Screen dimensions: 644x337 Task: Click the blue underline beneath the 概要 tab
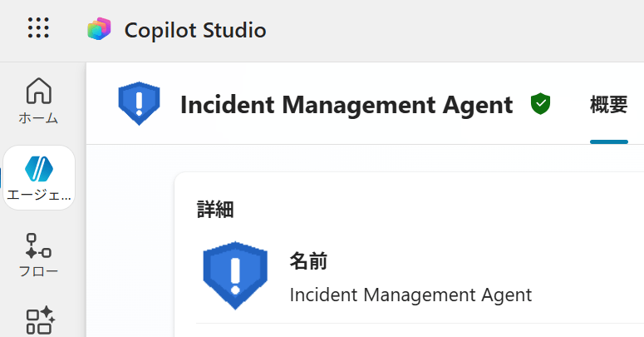[x=608, y=141]
